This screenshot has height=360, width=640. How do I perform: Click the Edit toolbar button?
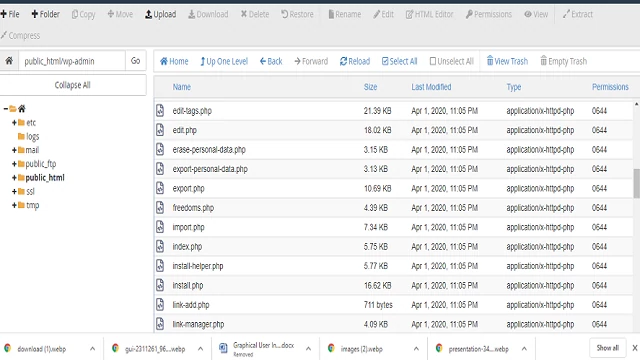pyautogui.click(x=384, y=14)
